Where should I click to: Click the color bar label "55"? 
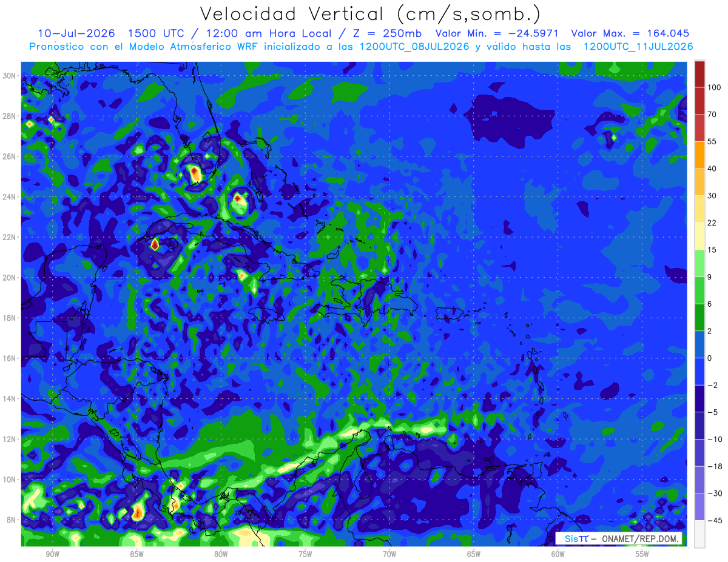pos(712,141)
